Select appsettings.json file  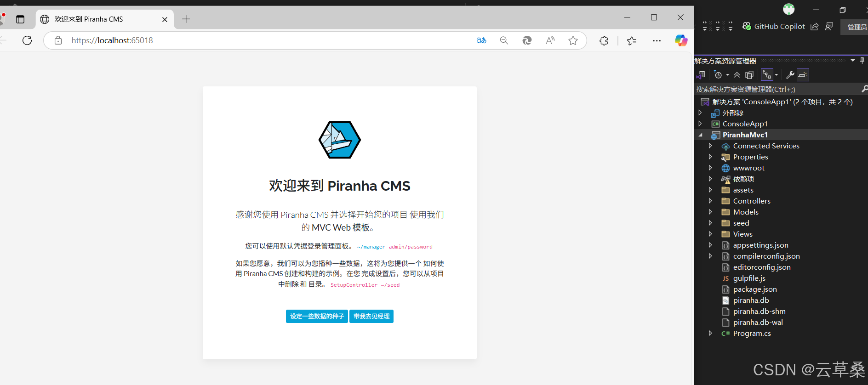[760, 245]
